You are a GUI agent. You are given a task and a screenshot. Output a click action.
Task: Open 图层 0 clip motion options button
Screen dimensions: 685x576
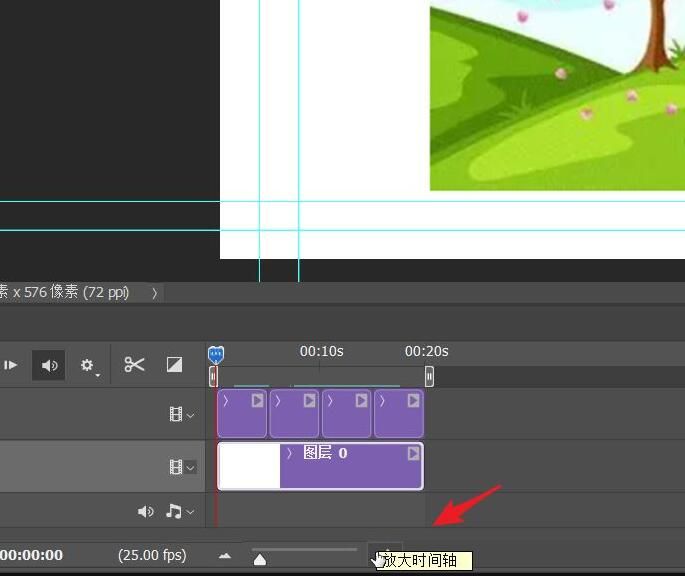point(413,453)
